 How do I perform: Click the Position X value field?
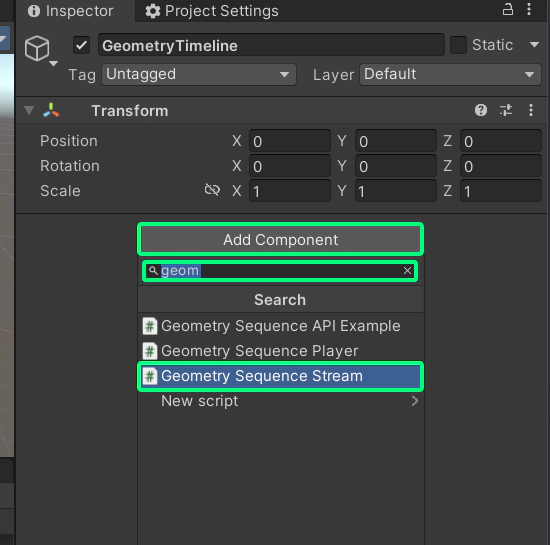click(290, 141)
